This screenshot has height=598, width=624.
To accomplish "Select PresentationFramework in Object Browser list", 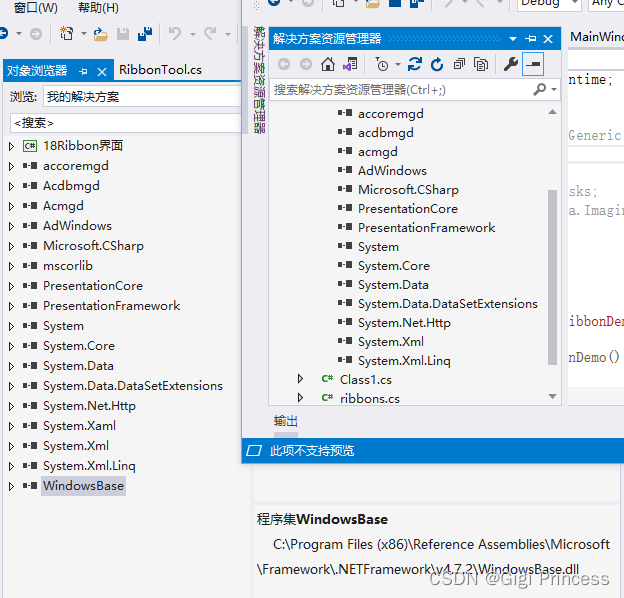I will tap(111, 306).
